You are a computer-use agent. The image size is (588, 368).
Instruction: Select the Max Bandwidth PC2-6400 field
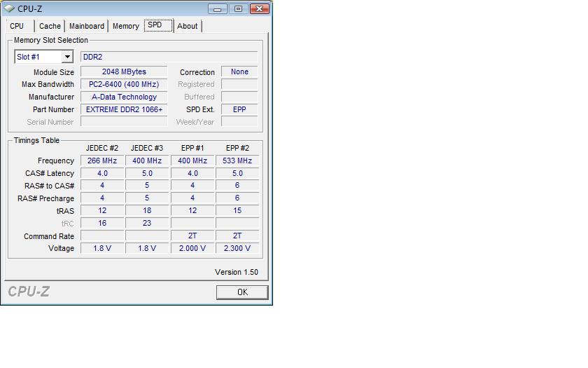tap(124, 85)
